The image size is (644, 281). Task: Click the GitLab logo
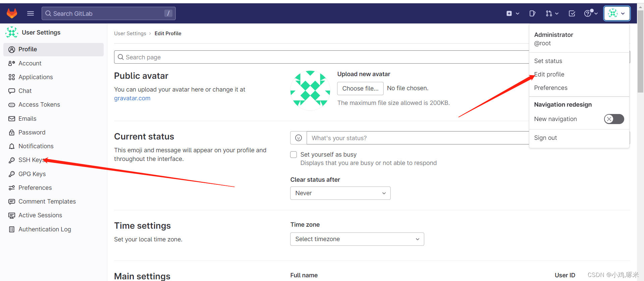click(x=12, y=13)
